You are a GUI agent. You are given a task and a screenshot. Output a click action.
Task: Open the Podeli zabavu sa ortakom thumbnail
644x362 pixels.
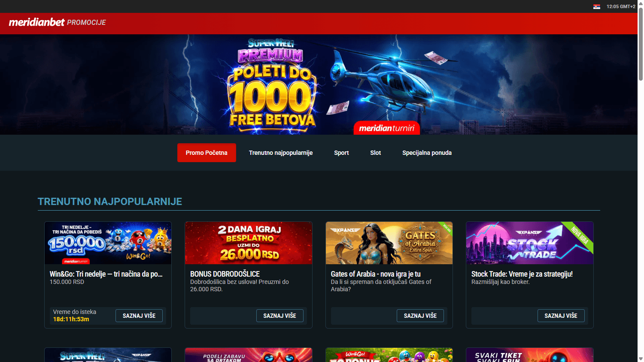[x=249, y=355]
